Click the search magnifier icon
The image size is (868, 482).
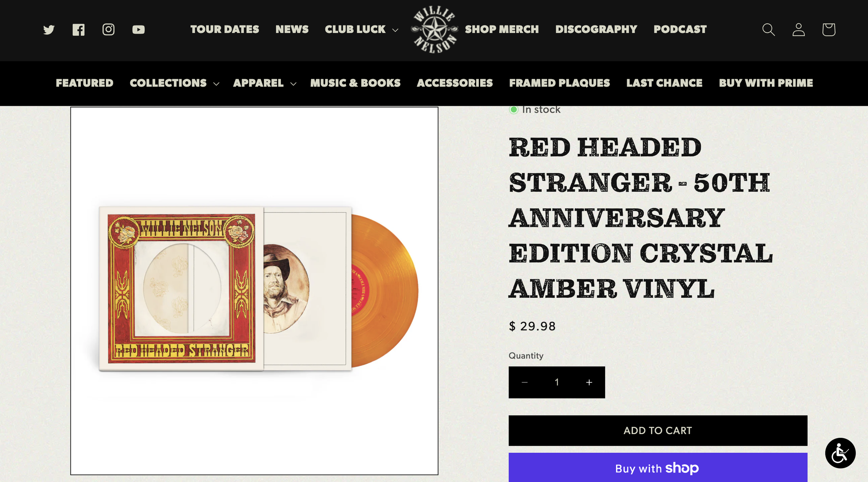coord(768,30)
